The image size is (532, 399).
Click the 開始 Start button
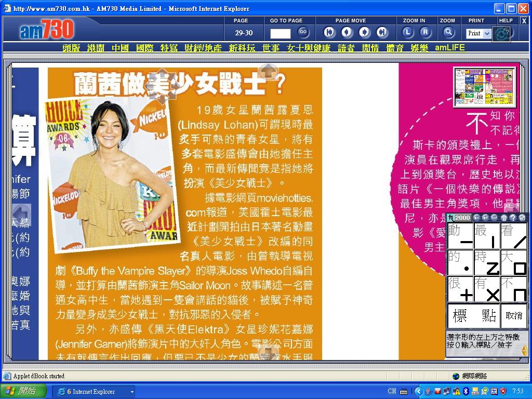coord(23,391)
